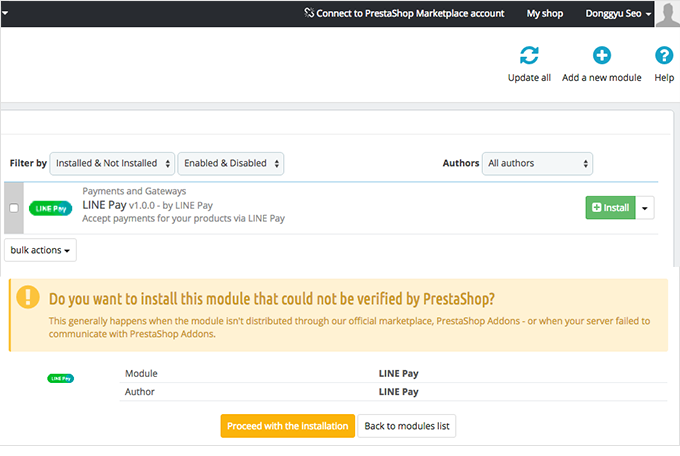
Task: Click the small LINE Pay logo in confirmation panel
Action: pyautogui.click(x=60, y=378)
